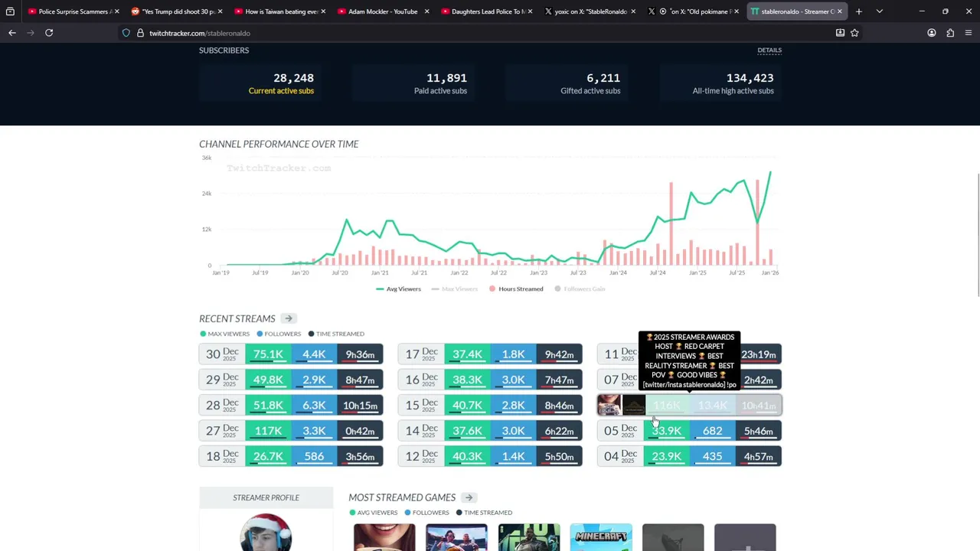Toggle Avg Viewers series in chart legend
The image size is (980, 551).
pyautogui.click(x=399, y=289)
